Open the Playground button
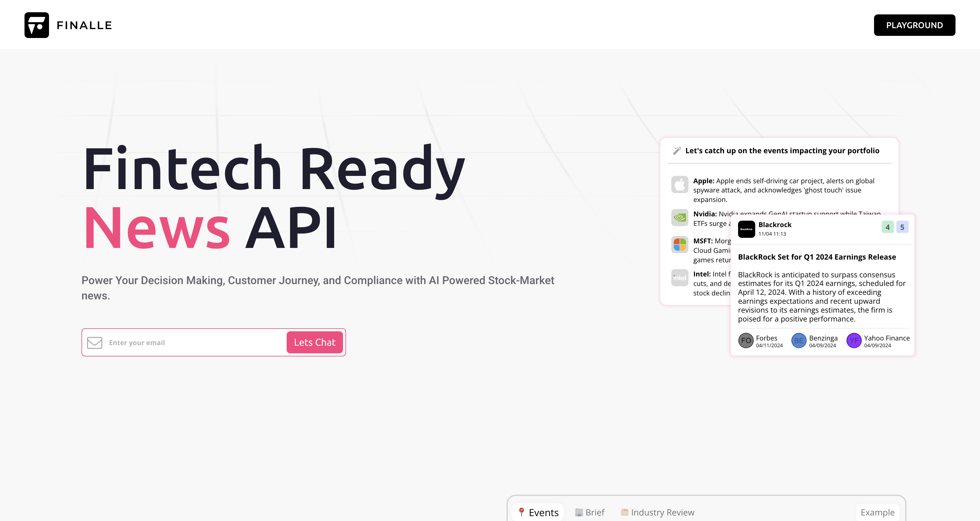Image resolution: width=980 pixels, height=521 pixels. point(914,25)
